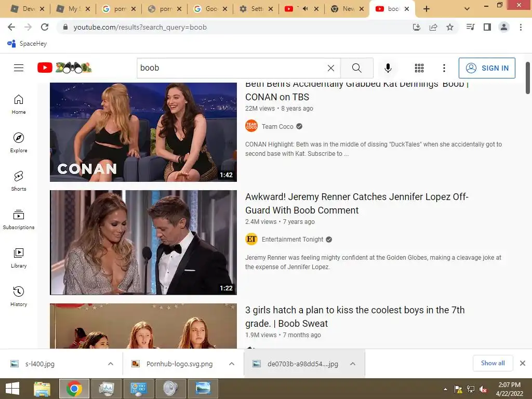532x399 pixels.
Task: Click the Team Coco channel avatar
Action: pos(251,126)
